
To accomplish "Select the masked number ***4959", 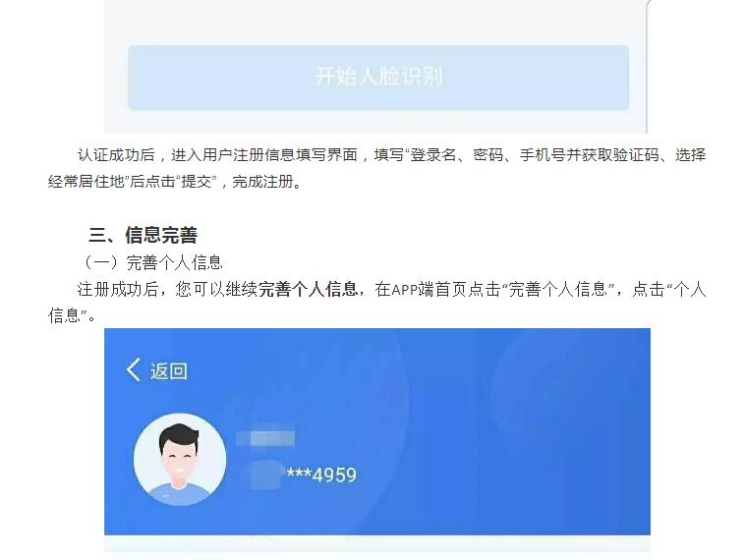I will click(321, 475).
